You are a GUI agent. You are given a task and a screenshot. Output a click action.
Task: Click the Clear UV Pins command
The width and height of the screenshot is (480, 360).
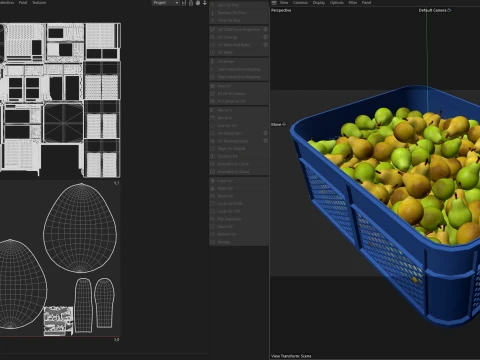[239, 20]
